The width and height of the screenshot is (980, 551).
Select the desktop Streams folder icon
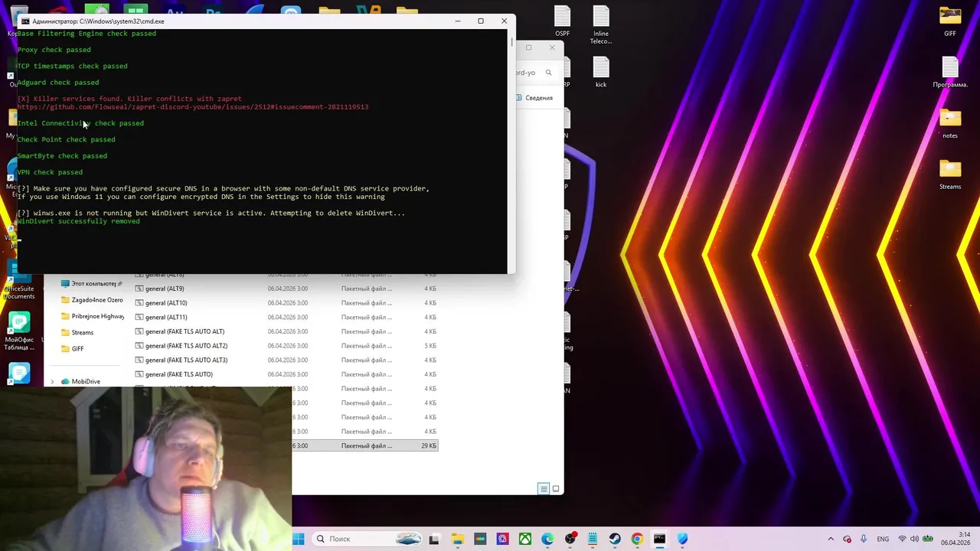[950, 174]
